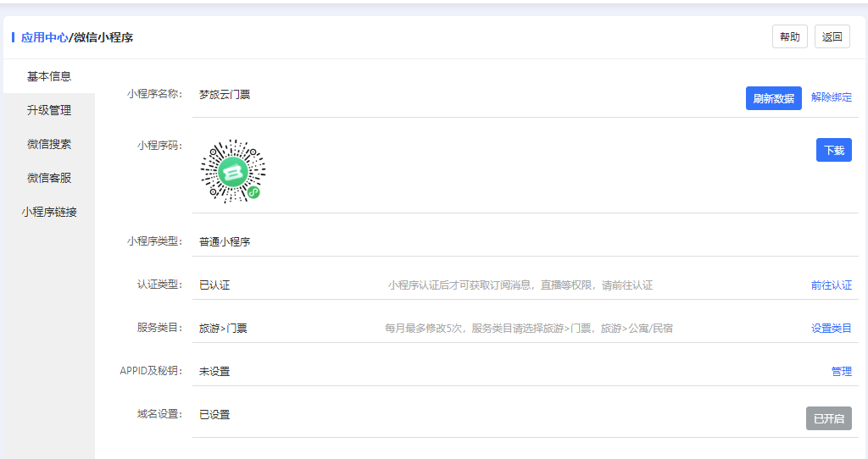Click the 普通小程序 type value
The height and width of the screenshot is (459, 868).
click(225, 241)
